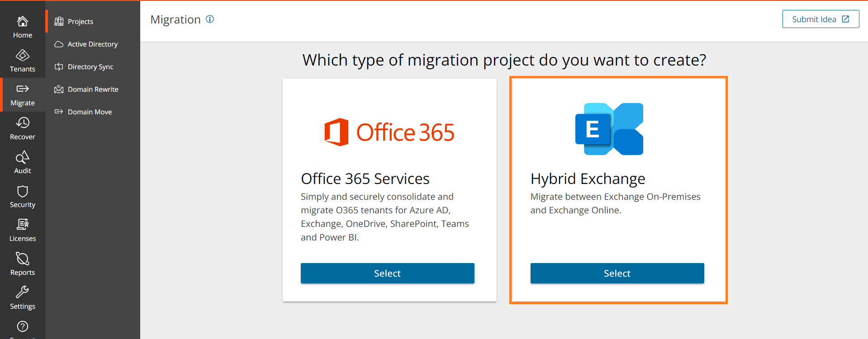The width and height of the screenshot is (868, 339).
Task: Click the info icon beside Migration
Action: (x=210, y=19)
